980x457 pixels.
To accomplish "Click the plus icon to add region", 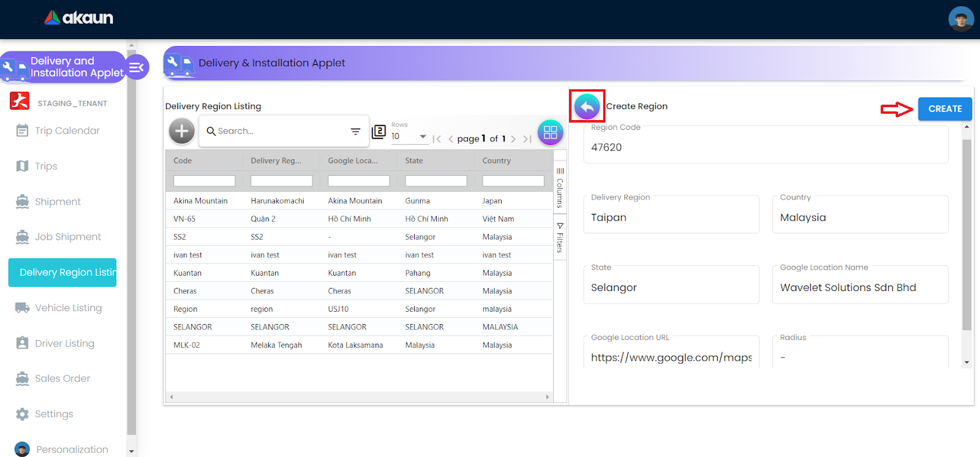I will 182,131.
